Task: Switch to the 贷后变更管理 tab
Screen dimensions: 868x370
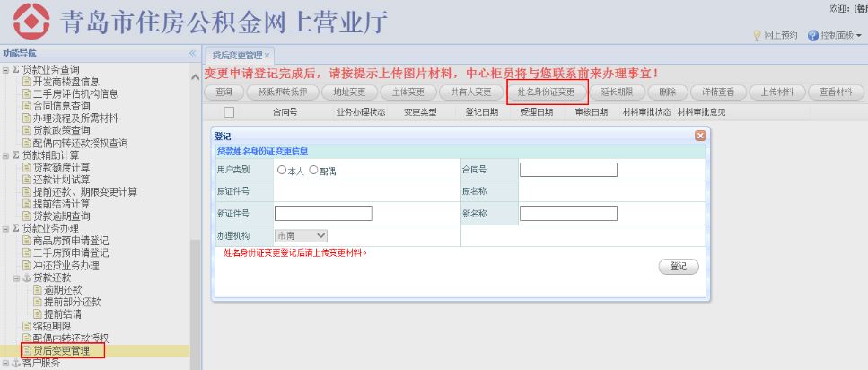Action: point(237,56)
